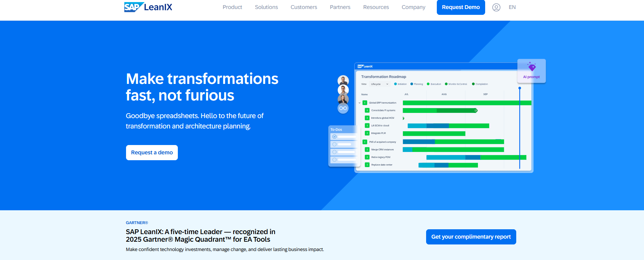The width and height of the screenshot is (644, 260).
Task: Open the Partners menu
Action: coord(340,7)
